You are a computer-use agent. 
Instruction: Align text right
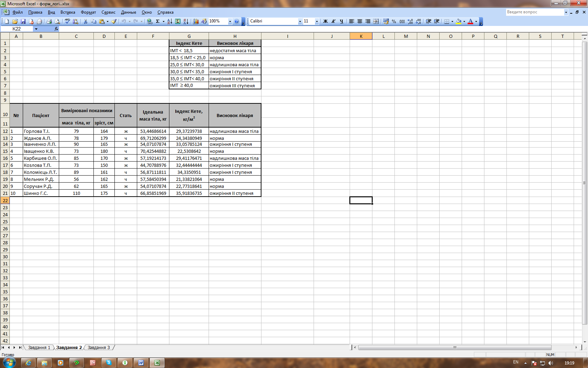pyautogui.click(x=368, y=21)
